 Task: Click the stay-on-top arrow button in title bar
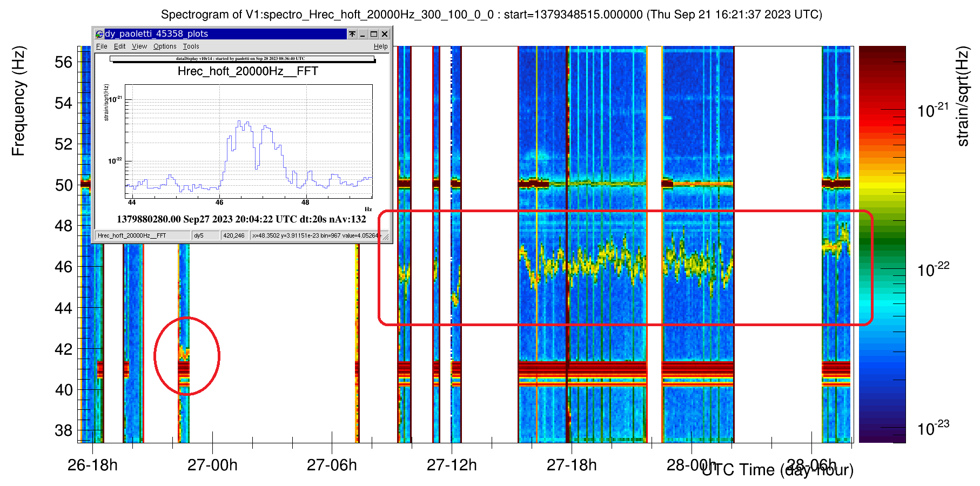click(352, 34)
